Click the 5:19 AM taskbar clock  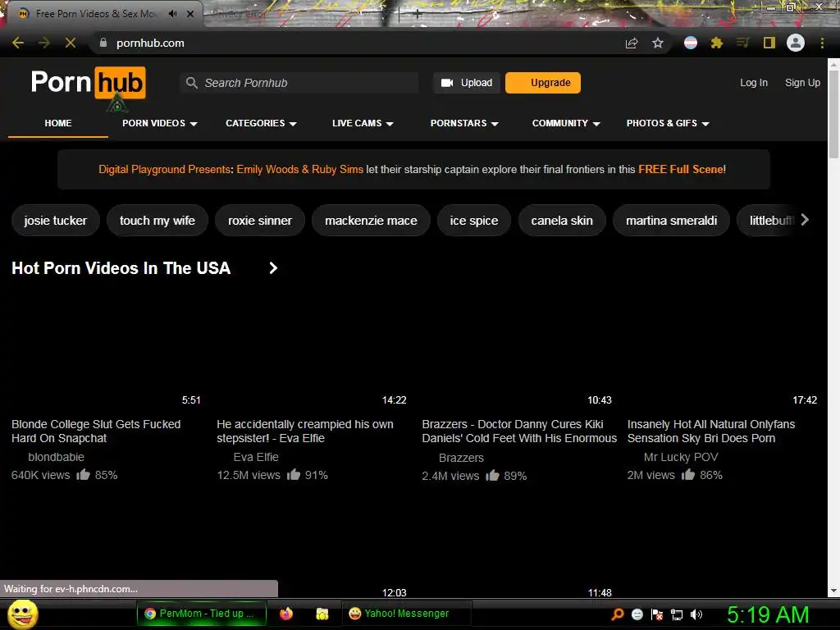768,614
